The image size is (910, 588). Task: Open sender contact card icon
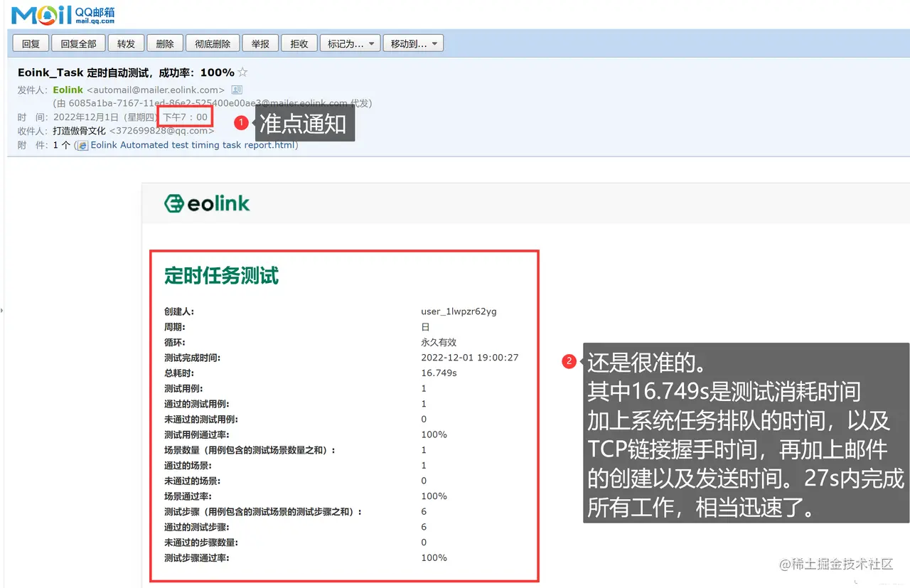237,90
